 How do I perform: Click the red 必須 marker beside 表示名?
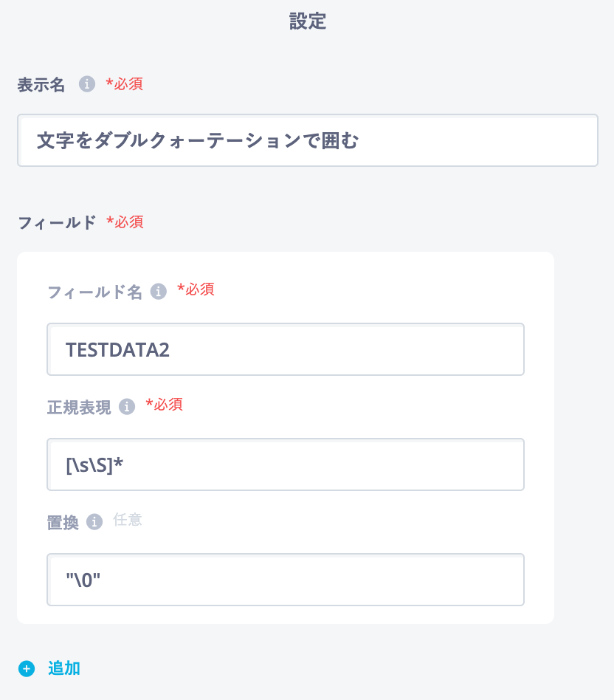(x=124, y=84)
